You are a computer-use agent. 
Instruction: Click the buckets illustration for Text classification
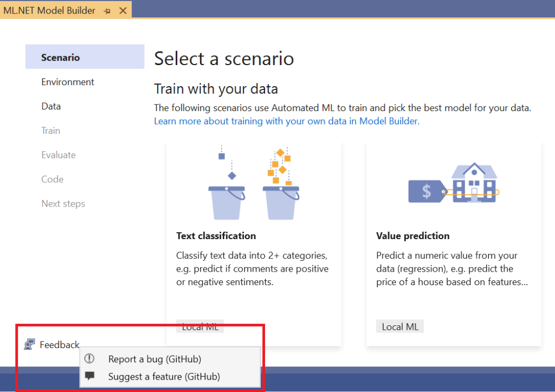pyautogui.click(x=254, y=182)
